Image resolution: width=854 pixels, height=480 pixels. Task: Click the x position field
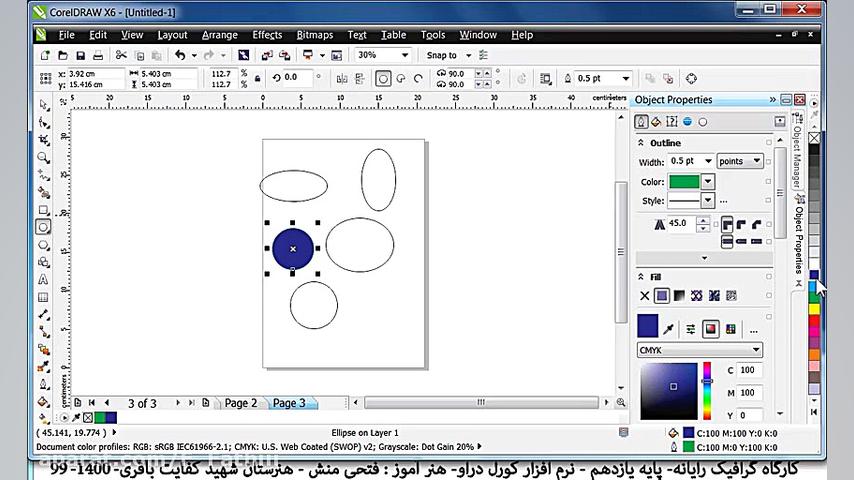[x=95, y=74]
